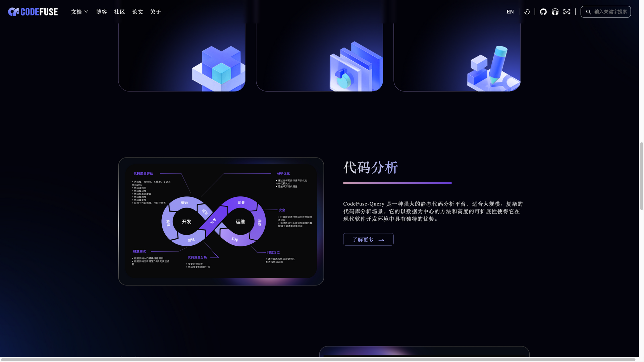Click the horizontal scrollbar at bottom
Screen dimensions: 644x362
[x=318, y=360]
